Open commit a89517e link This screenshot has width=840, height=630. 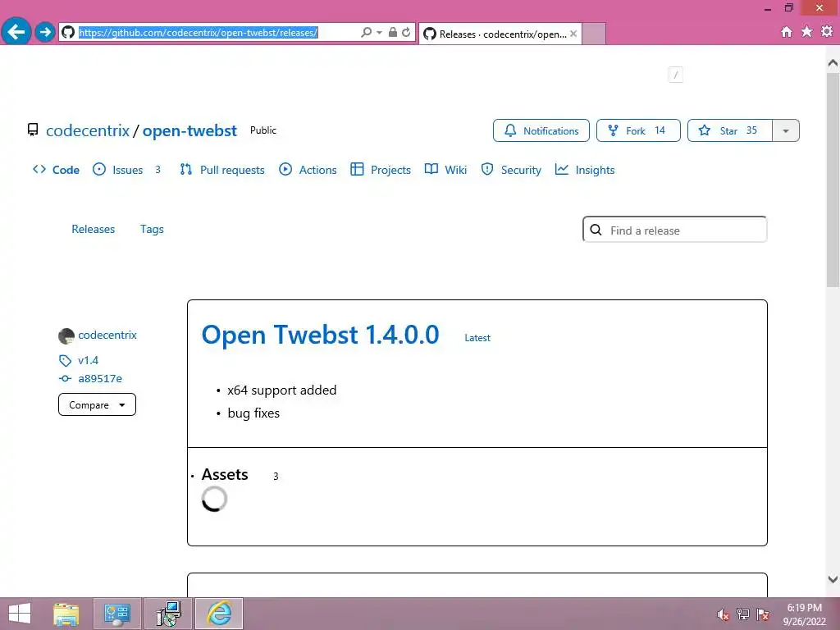[x=100, y=379]
